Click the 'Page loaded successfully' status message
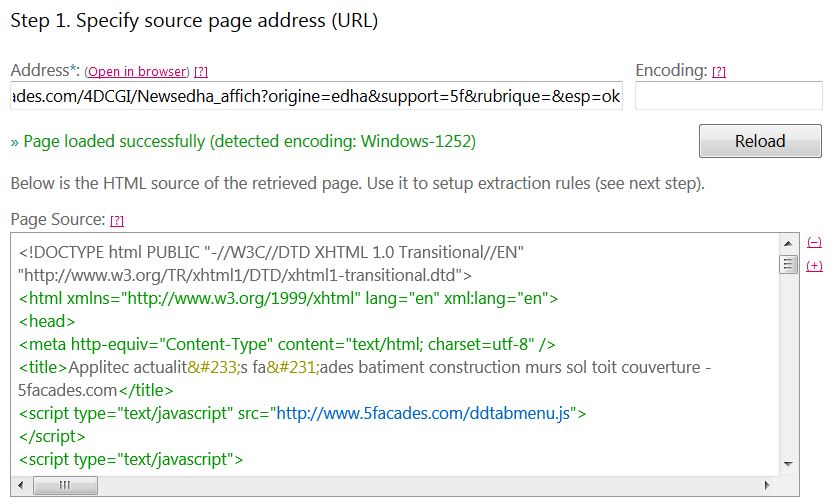Viewport: 832px width, 503px height. point(244,142)
